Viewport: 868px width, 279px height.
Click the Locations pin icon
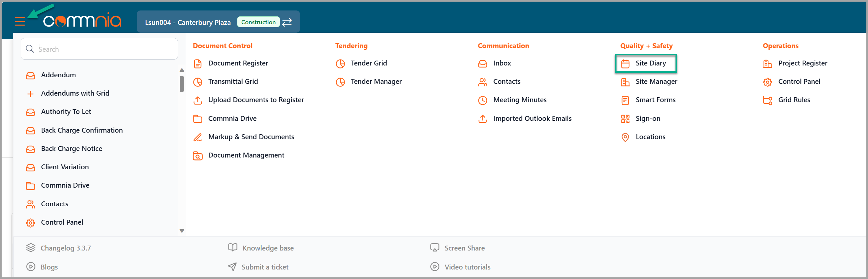(x=625, y=137)
